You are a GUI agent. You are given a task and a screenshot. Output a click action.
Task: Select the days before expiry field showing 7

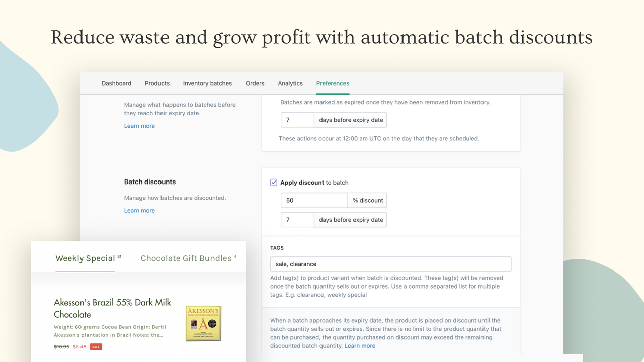[297, 220]
